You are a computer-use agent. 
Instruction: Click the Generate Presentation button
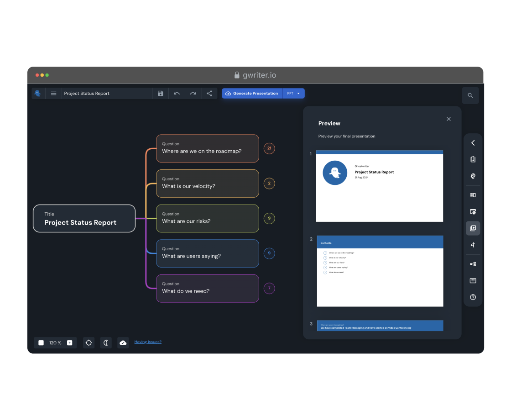(x=252, y=94)
